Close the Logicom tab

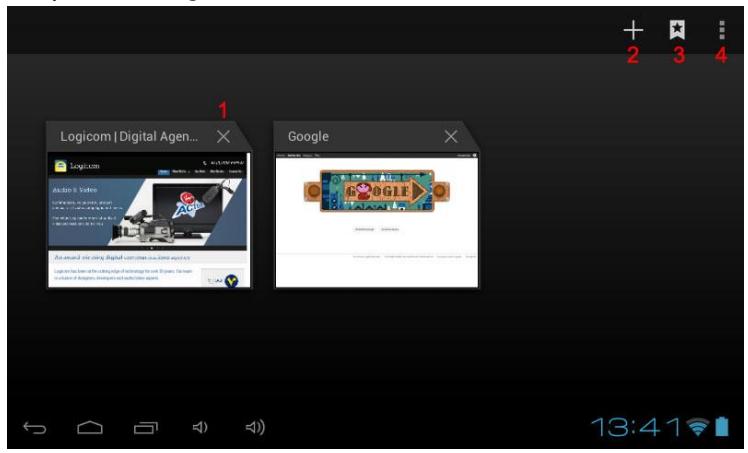(223, 136)
